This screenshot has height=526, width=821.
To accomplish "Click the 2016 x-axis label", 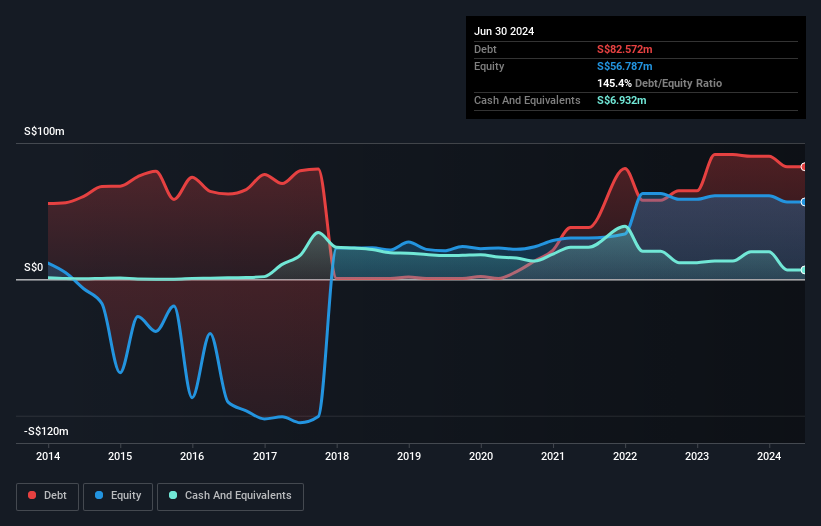I will click(192, 456).
